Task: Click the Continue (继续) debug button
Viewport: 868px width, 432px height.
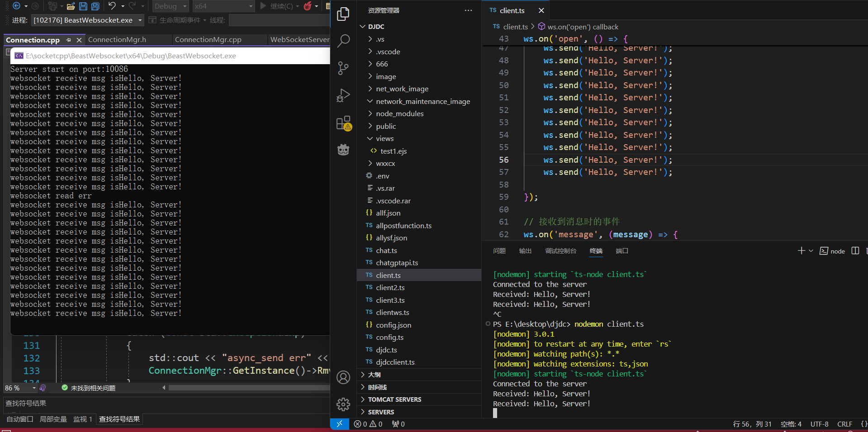Action: point(276,6)
